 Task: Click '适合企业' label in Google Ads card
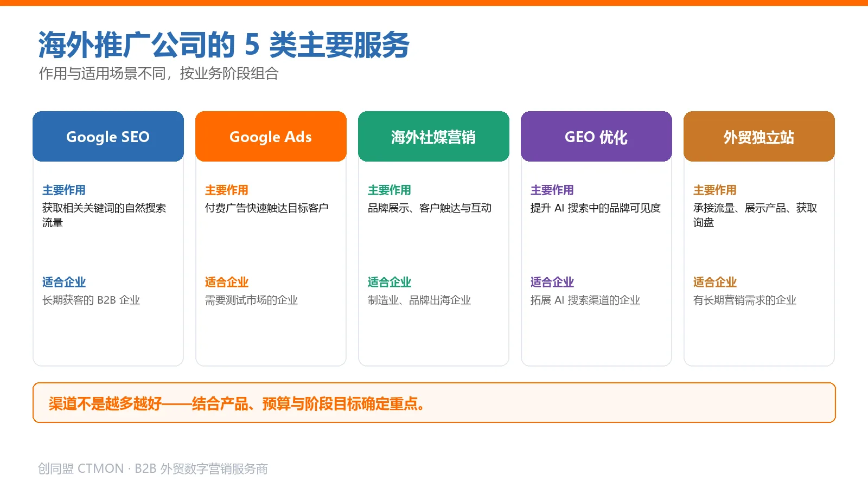227,282
